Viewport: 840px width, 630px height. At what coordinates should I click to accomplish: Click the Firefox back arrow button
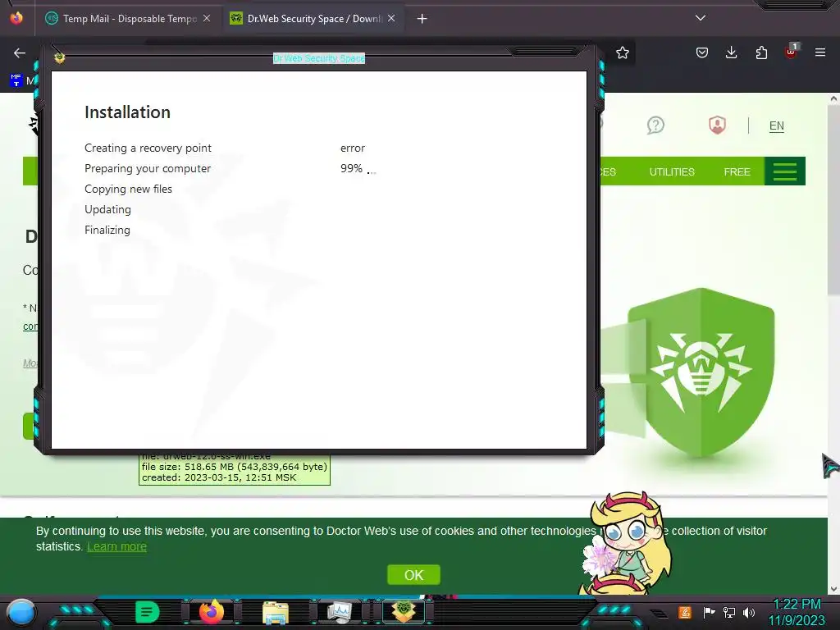click(x=20, y=52)
